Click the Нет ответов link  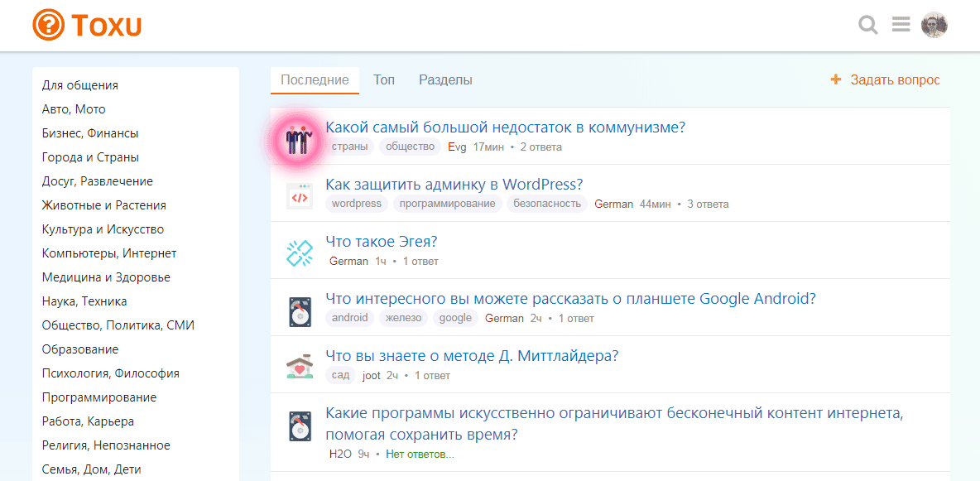420,455
